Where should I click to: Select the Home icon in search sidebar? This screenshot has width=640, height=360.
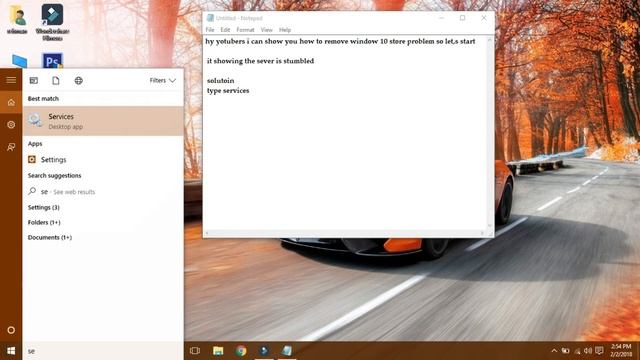(11, 102)
